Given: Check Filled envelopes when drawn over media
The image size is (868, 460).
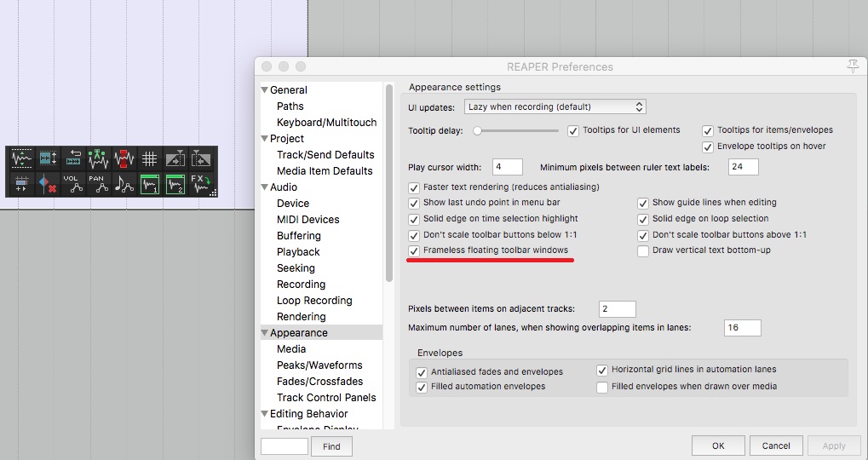Looking at the screenshot, I should pyautogui.click(x=602, y=387).
